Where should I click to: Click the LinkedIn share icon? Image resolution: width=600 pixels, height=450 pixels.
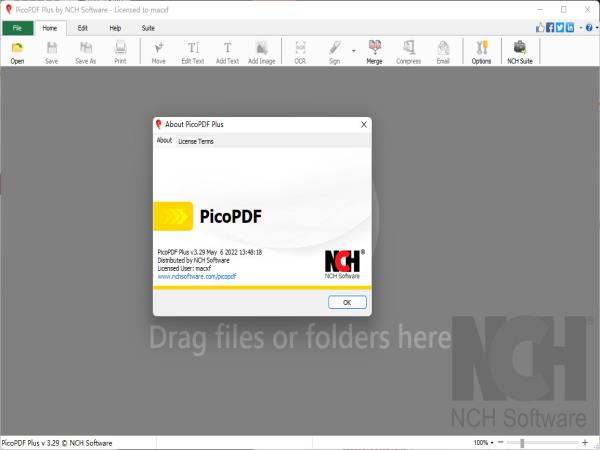point(570,28)
